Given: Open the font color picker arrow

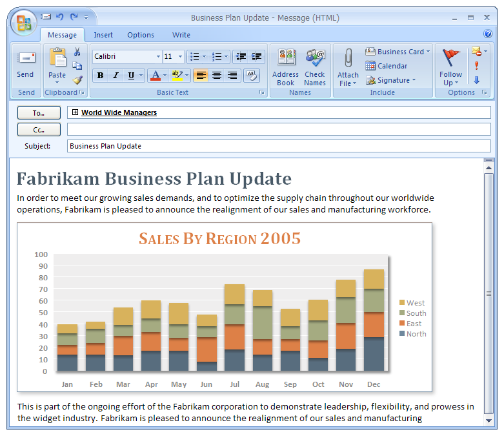Looking at the screenshot, I should click(x=165, y=76).
